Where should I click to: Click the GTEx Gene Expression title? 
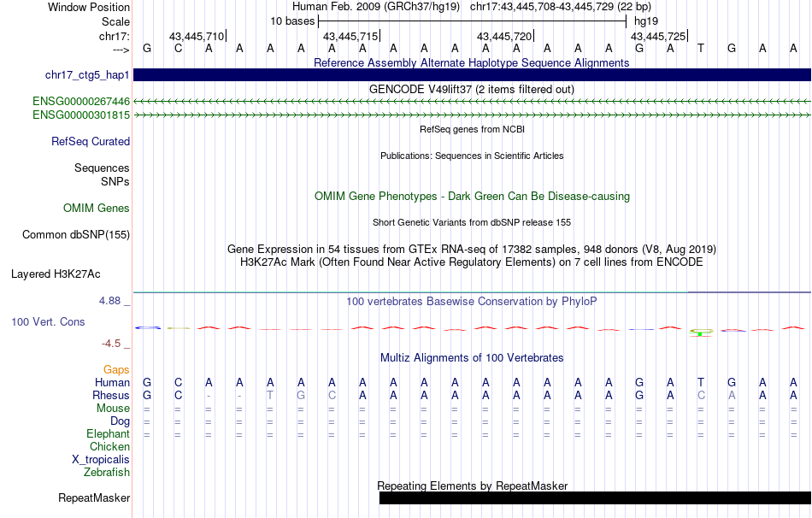[472, 249]
